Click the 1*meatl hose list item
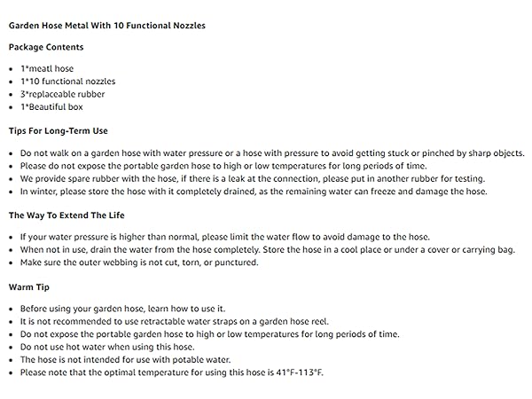Screen dimensions: 532x399 (x=47, y=68)
